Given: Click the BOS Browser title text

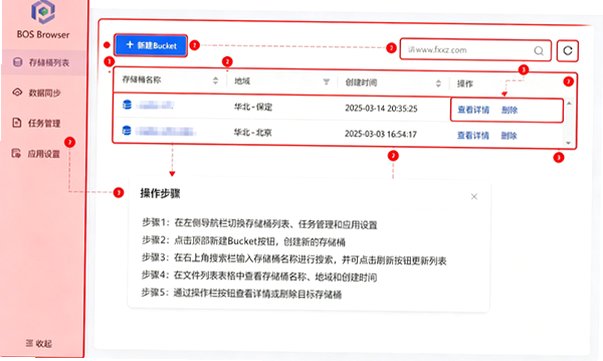Looking at the screenshot, I should (43, 35).
